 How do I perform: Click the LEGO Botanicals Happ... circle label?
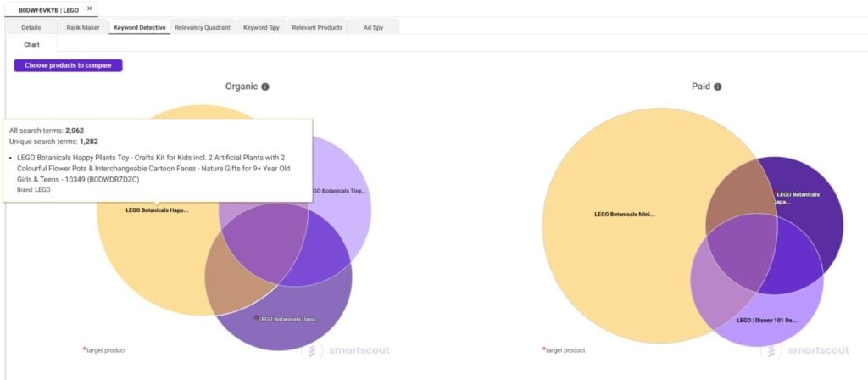[157, 210]
